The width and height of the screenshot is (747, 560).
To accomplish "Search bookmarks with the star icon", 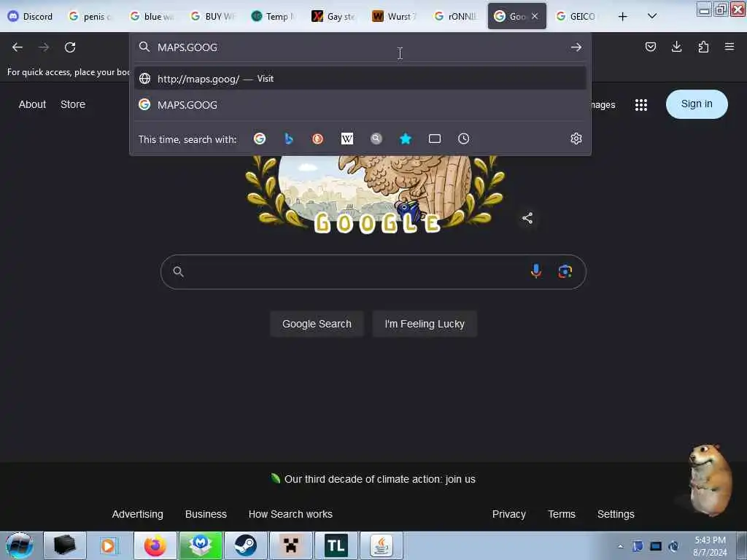I will point(406,139).
